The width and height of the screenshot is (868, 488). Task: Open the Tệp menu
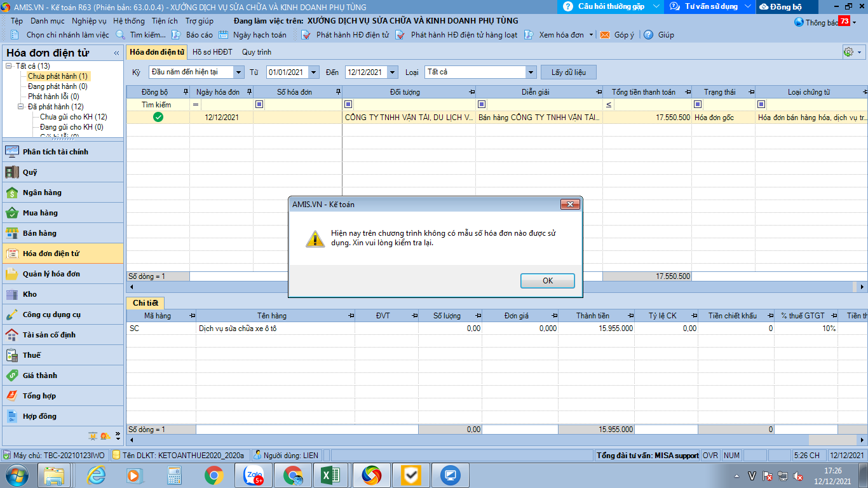[x=17, y=21]
